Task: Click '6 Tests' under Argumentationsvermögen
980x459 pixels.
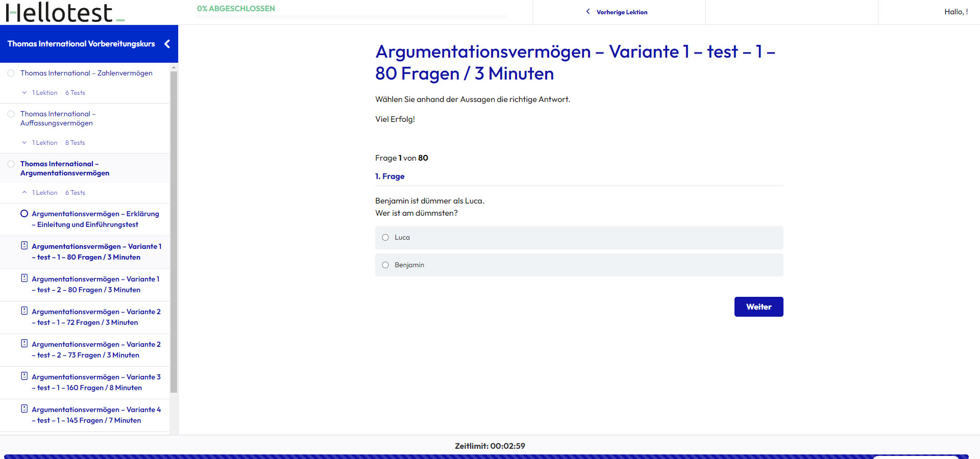Action: coord(75,193)
